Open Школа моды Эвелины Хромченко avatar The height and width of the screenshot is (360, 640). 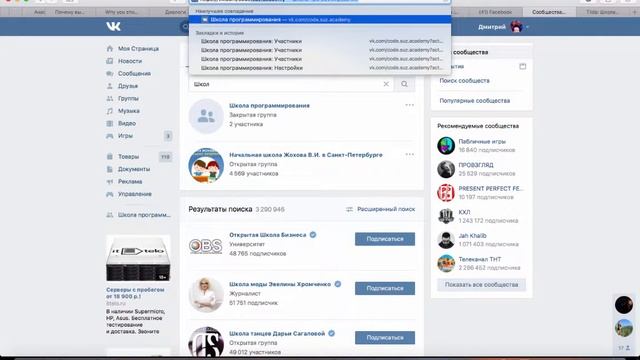tap(206, 295)
